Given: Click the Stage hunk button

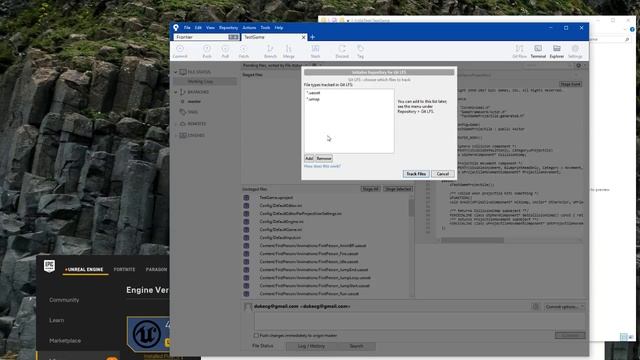Looking at the screenshot, I should point(570,84).
